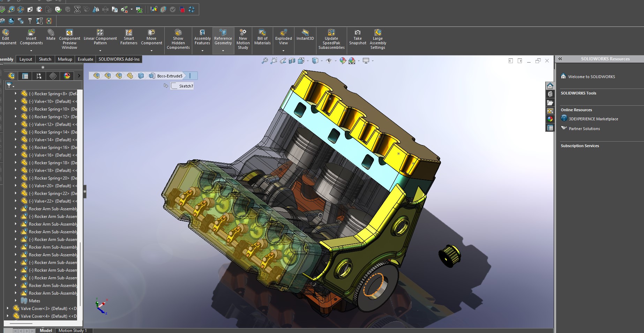The width and height of the screenshot is (644, 333).
Task: Open the Edit Appearance color tool
Action: (x=342, y=60)
